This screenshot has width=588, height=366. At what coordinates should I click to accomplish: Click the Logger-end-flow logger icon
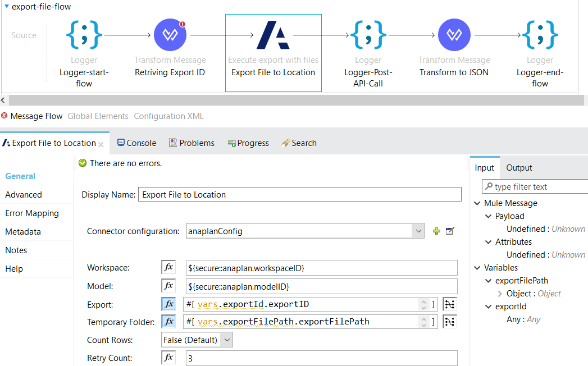coord(540,35)
